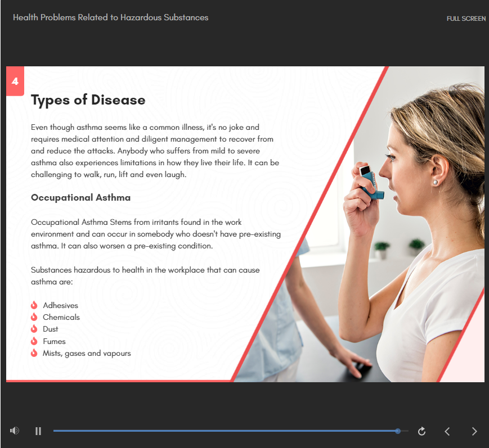This screenshot has height=448, width=489.
Task: Click the blue progress bar handle
Action: tap(398, 431)
